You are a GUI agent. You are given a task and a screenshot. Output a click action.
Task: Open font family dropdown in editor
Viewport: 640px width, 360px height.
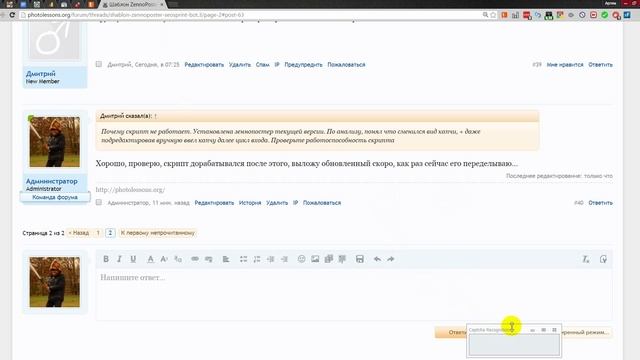pos(178,259)
